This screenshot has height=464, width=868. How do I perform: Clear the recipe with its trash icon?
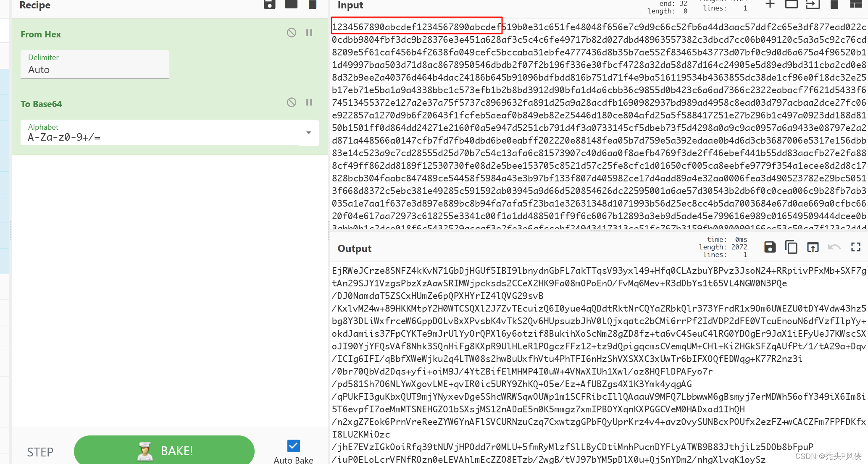tap(313, 5)
